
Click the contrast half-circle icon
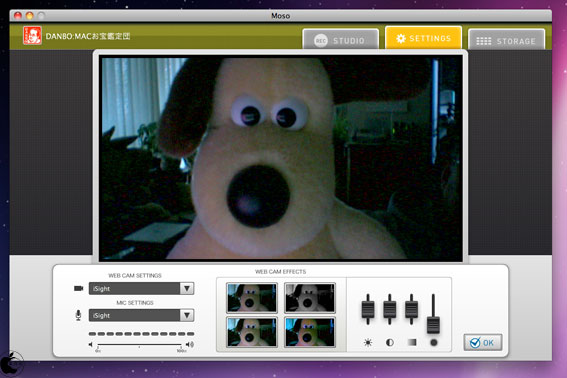tap(389, 342)
